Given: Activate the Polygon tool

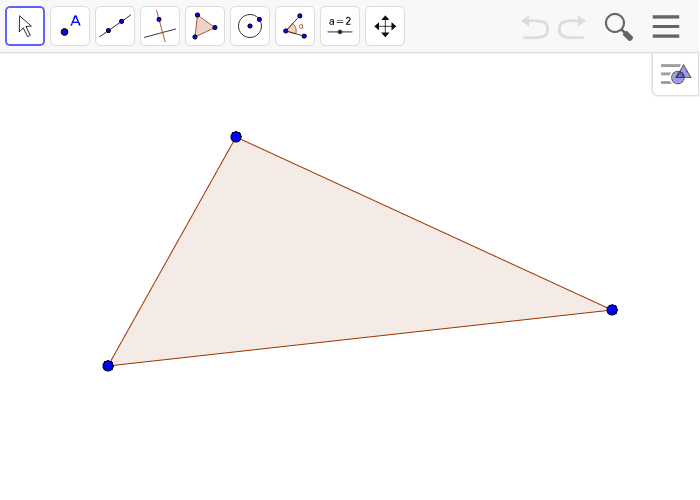Looking at the screenshot, I should [205, 26].
